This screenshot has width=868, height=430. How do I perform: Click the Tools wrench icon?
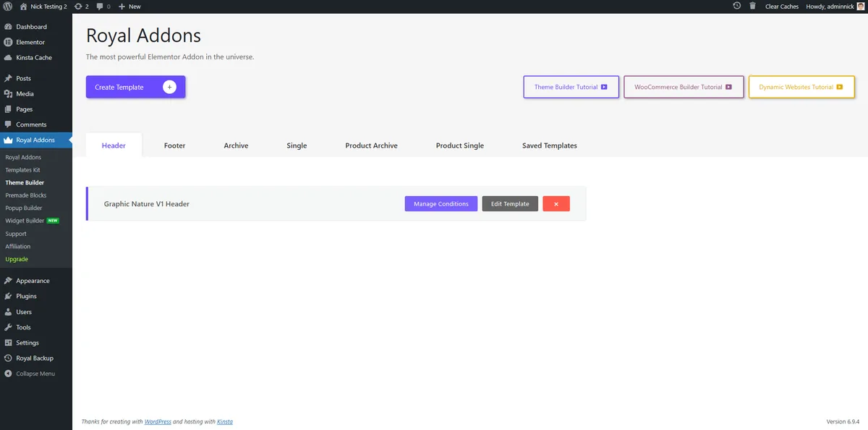8,327
